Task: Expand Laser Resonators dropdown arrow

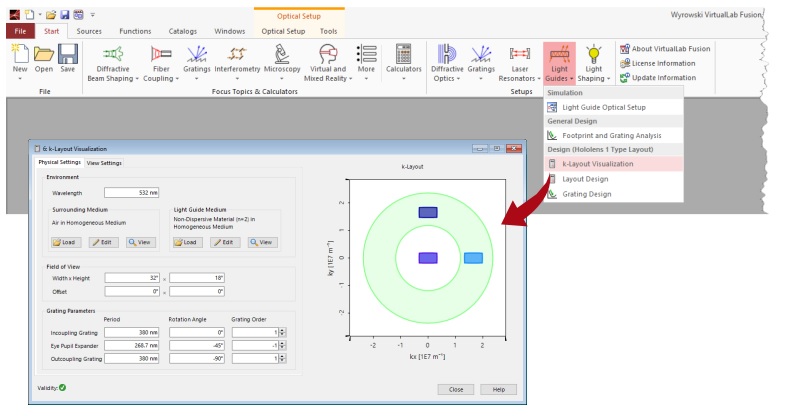Action: tap(539, 79)
